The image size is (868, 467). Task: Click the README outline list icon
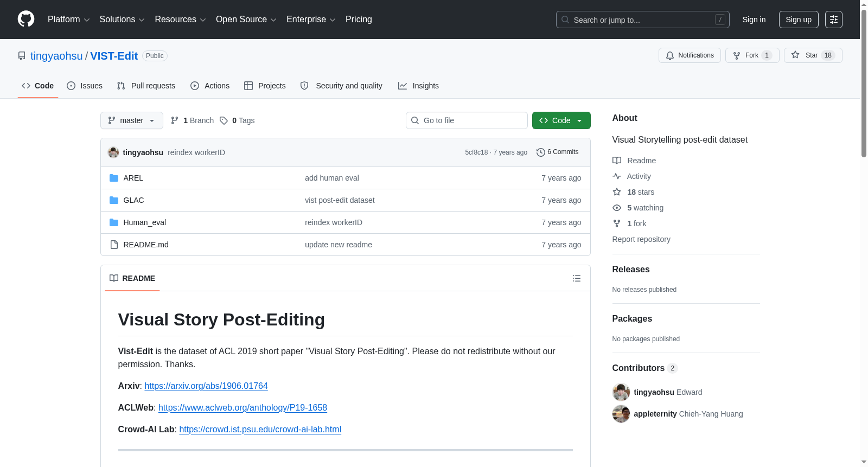coord(577,278)
